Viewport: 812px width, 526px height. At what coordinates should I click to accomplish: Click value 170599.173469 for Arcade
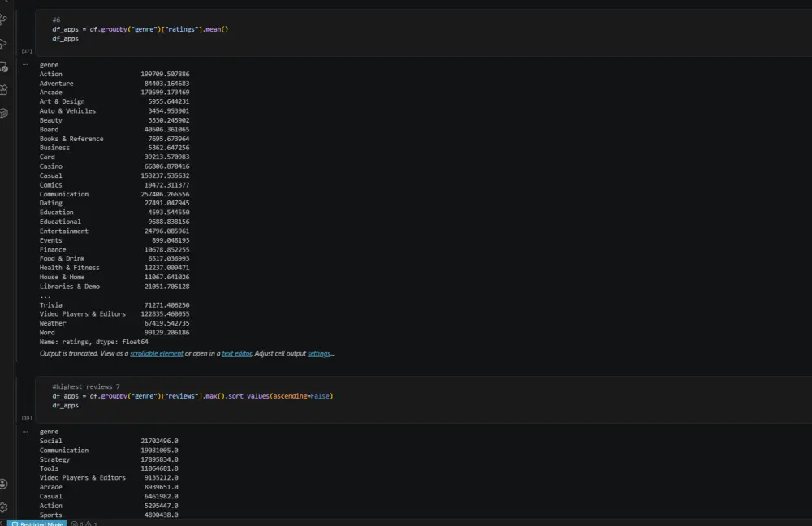coord(165,93)
